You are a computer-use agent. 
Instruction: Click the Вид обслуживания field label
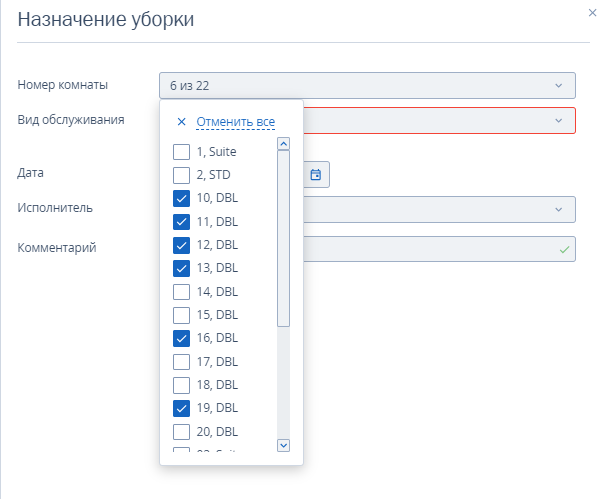pos(71,120)
